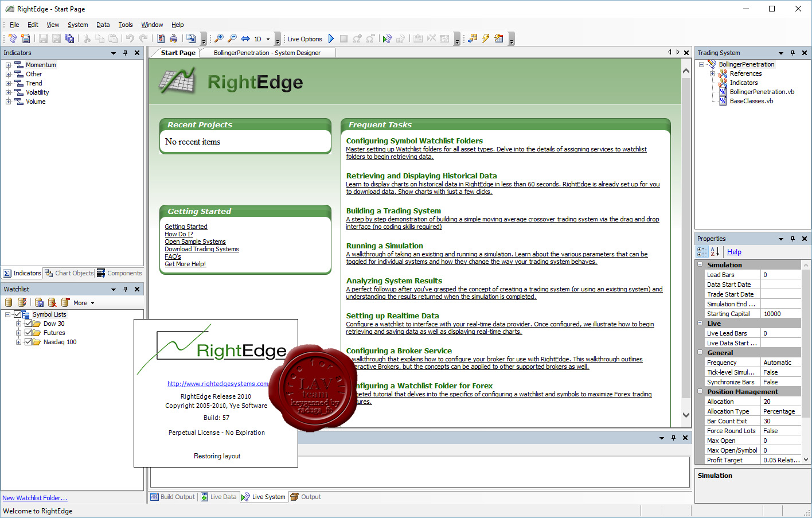The width and height of the screenshot is (812, 518).
Task: Click the pin icon on Properties panel
Action: pos(793,239)
